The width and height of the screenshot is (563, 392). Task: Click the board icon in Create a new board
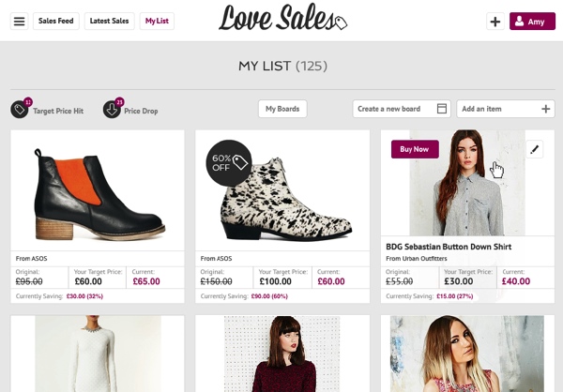[442, 109]
